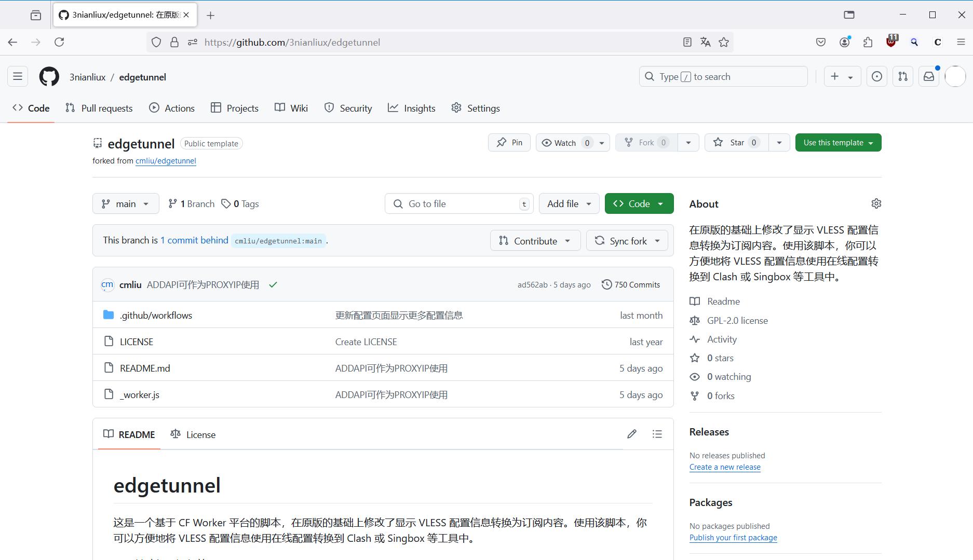This screenshot has width=973, height=560.
Task: Bookmark this page with the star icon
Action: (724, 42)
